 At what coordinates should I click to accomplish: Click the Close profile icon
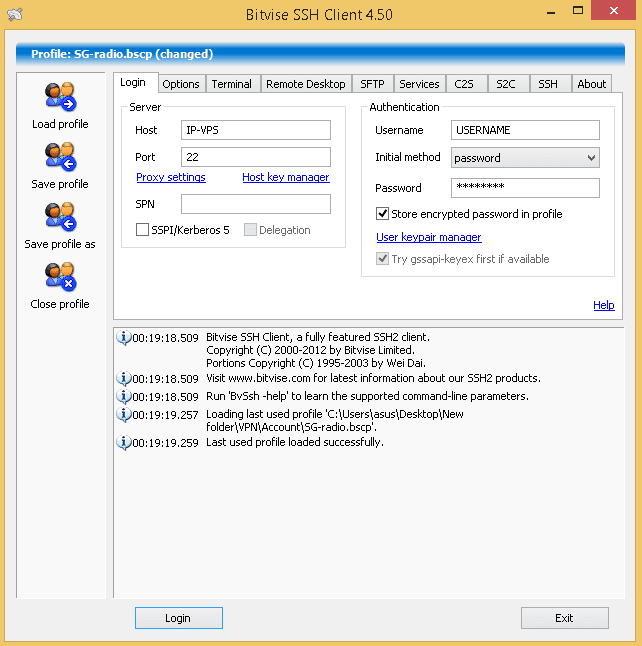pyautogui.click(x=60, y=278)
